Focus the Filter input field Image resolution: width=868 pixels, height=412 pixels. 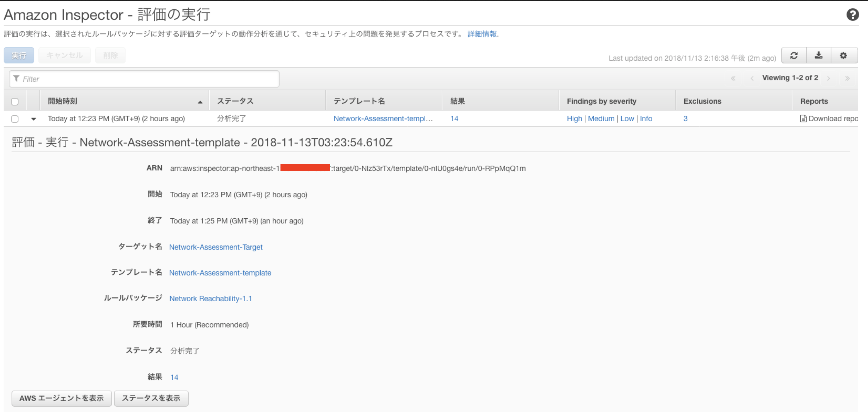point(144,79)
